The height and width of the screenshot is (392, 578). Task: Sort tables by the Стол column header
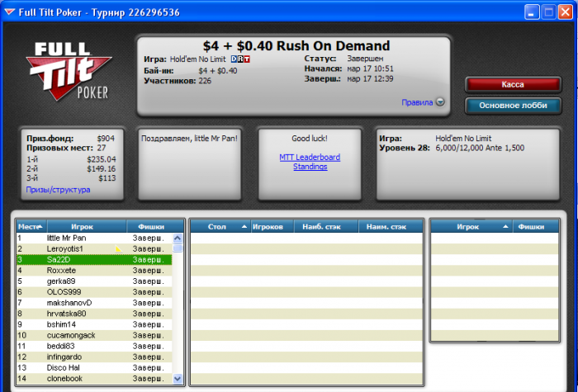[220, 227]
